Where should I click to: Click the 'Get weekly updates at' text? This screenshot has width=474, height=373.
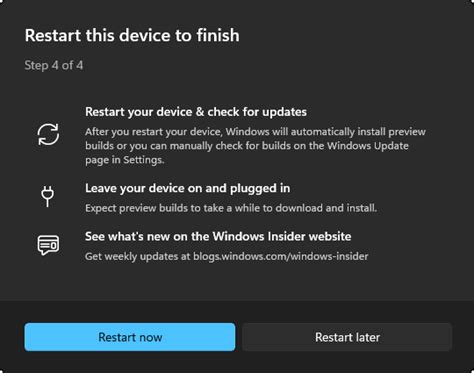[x=138, y=256]
